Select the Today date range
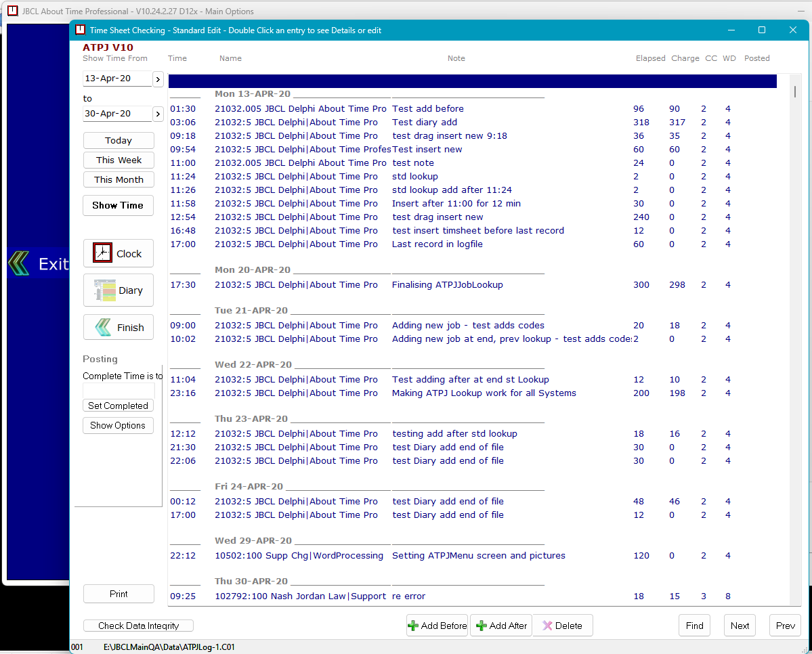This screenshot has width=812, height=654. tap(119, 140)
